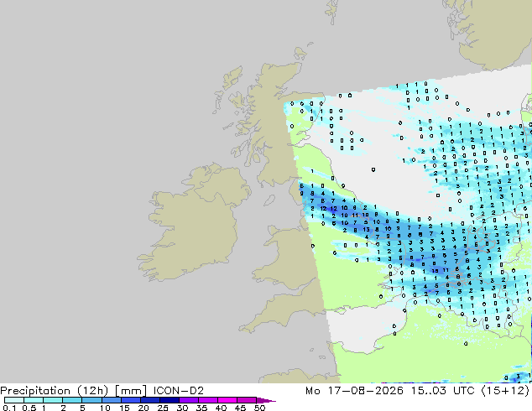532x411 pixels.
Task: Click the 1–2 mm legend color swatch
Action: pos(53,400)
